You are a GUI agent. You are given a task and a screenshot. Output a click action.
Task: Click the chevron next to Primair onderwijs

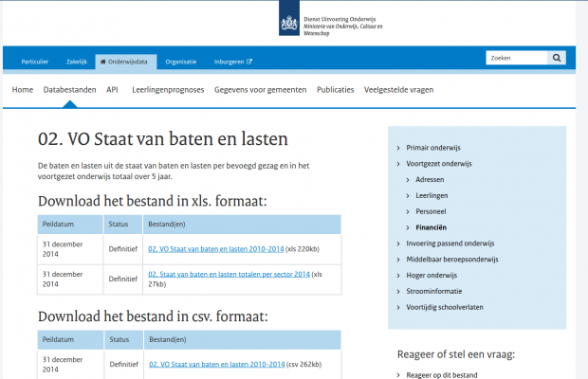pyautogui.click(x=398, y=149)
